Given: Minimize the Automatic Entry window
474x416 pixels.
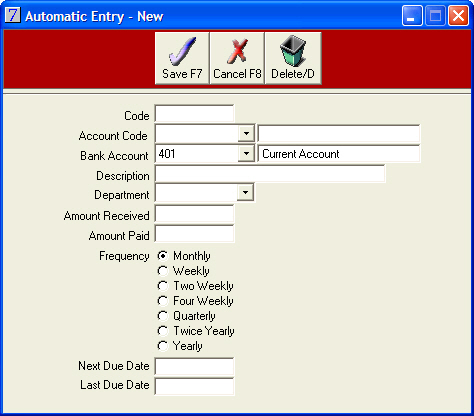Looking at the screenshot, I should (x=412, y=16).
